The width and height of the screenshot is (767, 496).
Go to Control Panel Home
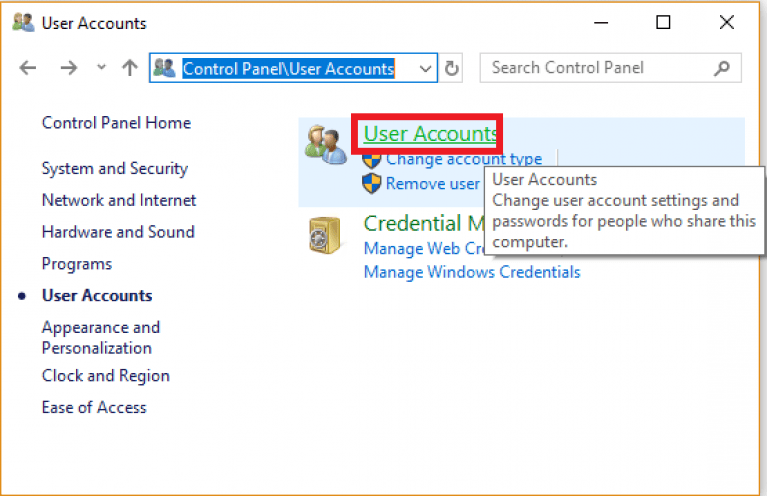(x=116, y=123)
